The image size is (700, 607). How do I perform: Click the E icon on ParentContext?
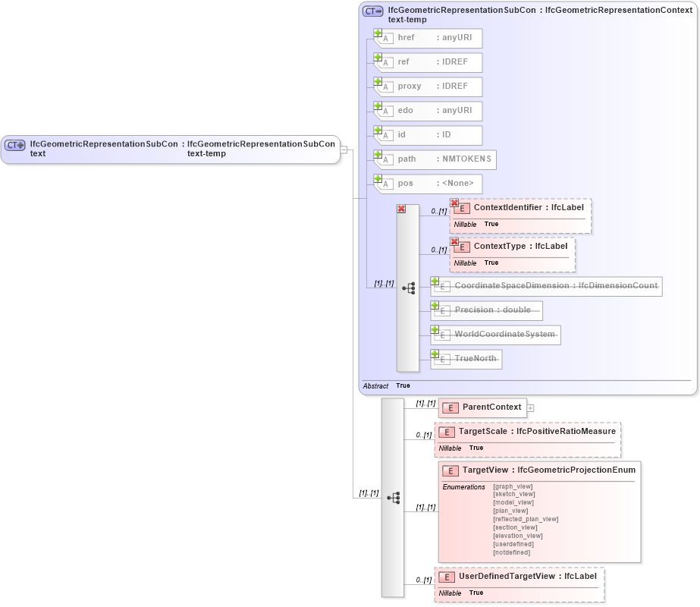click(450, 407)
